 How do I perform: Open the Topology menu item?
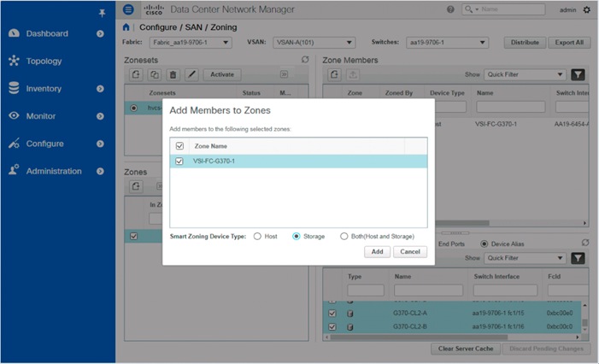point(44,62)
